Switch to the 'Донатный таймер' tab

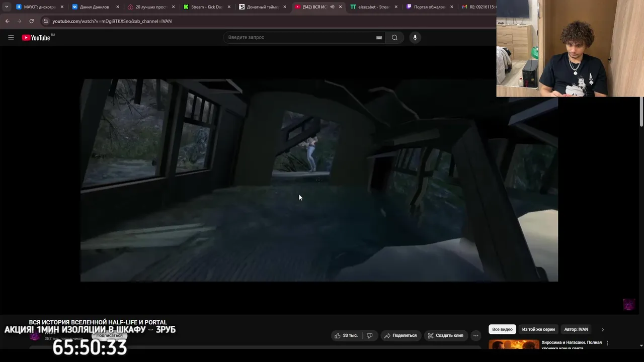pyautogui.click(x=262, y=7)
